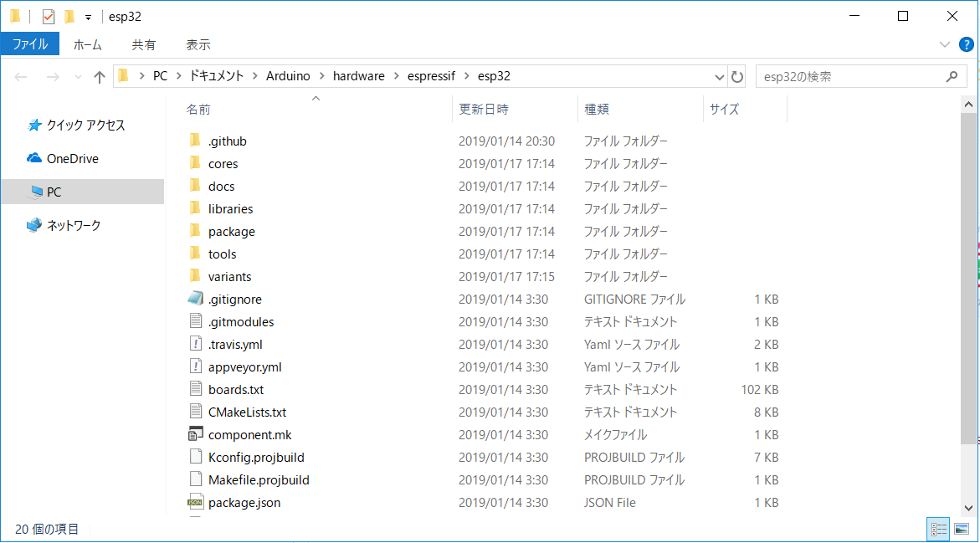Open the Quick Access toolbar customize dropdown

(x=88, y=18)
